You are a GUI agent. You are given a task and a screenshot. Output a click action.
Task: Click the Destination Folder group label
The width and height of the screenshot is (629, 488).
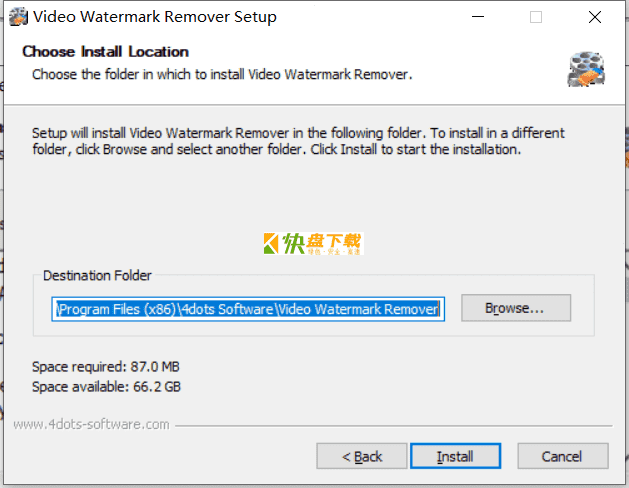(x=97, y=275)
